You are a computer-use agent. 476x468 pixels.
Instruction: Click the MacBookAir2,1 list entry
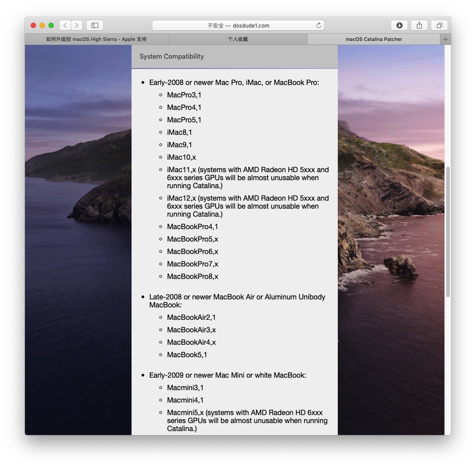(x=191, y=317)
